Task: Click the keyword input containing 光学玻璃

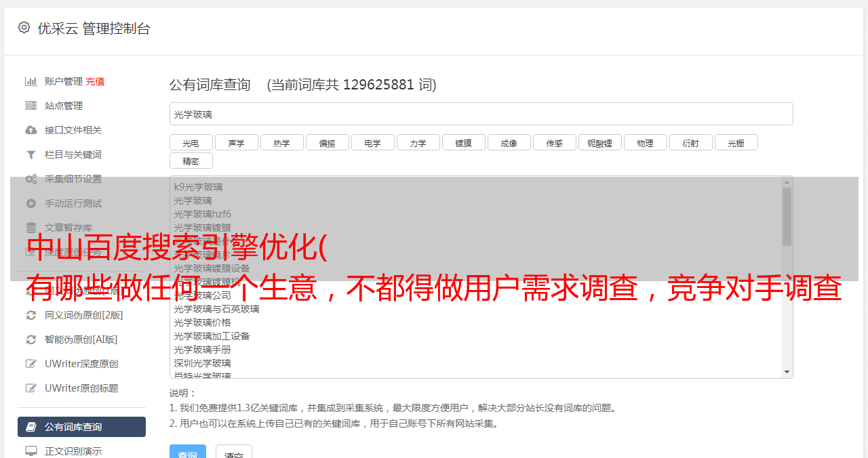Action: (x=481, y=114)
